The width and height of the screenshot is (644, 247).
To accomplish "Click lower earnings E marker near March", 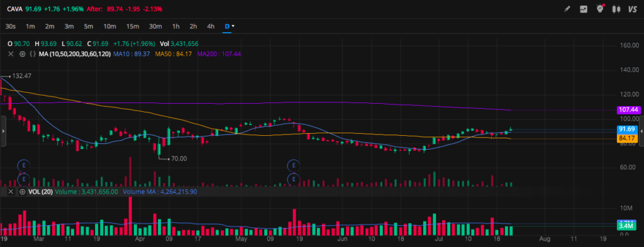I will coord(24,179).
